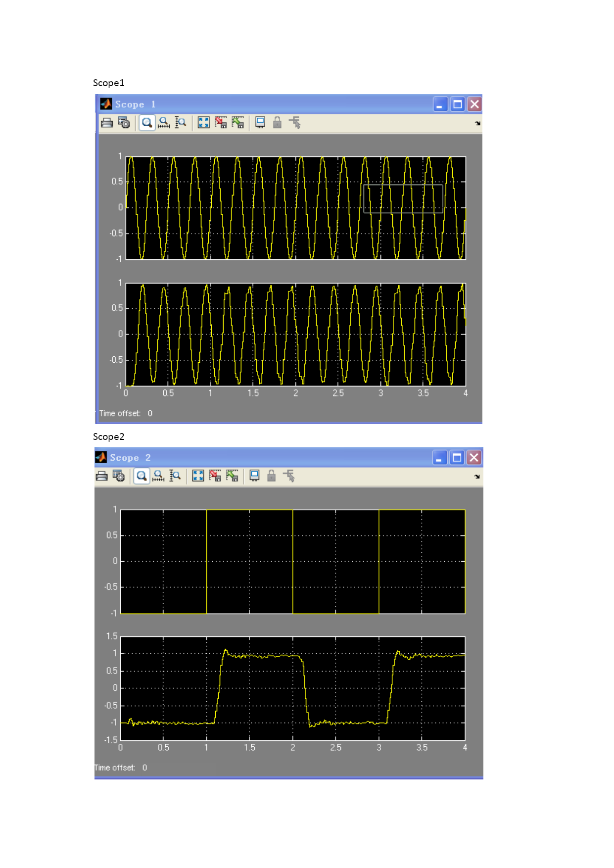Toggle floating scope in Scope 1
Image resolution: width=614 pixels, height=868 pixels.
[x=260, y=122]
